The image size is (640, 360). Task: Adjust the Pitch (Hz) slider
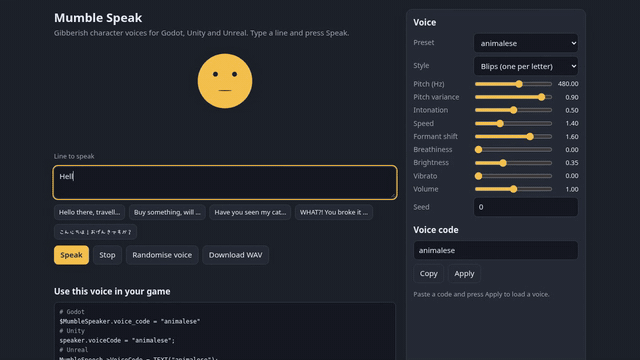(x=513, y=84)
